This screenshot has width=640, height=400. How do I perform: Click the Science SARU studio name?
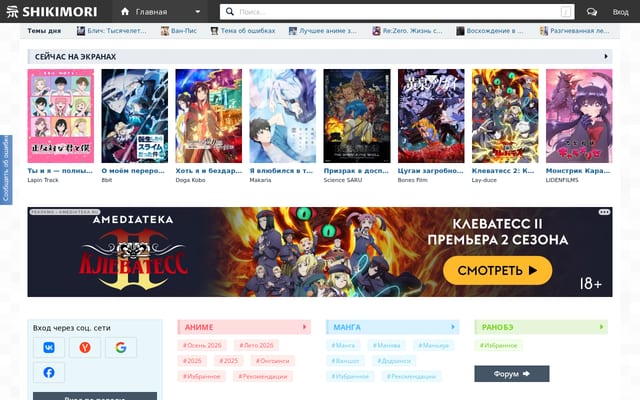(342, 180)
